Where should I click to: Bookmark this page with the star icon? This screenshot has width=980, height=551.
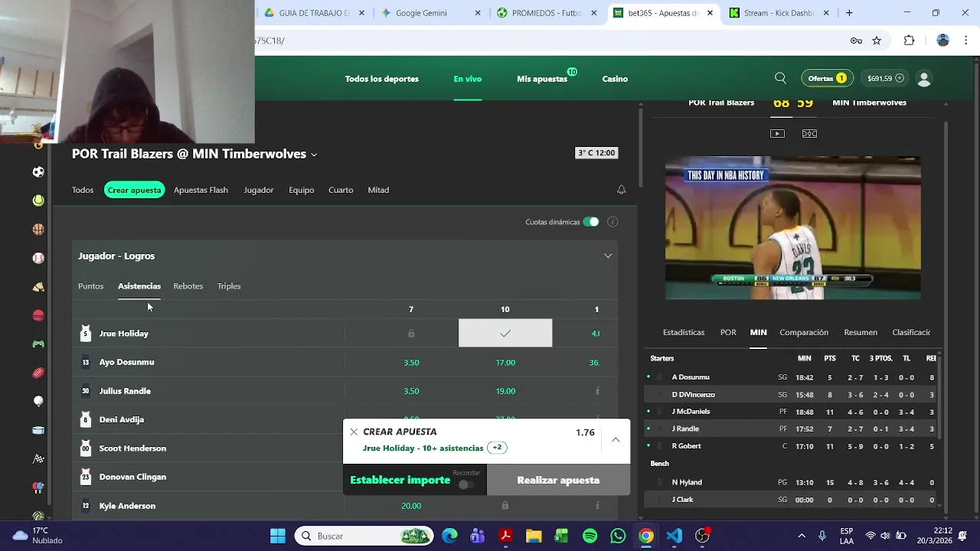(877, 41)
